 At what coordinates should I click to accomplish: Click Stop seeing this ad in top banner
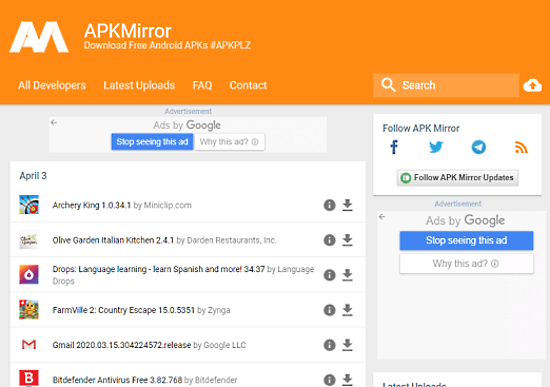pyautogui.click(x=152, y=142)
